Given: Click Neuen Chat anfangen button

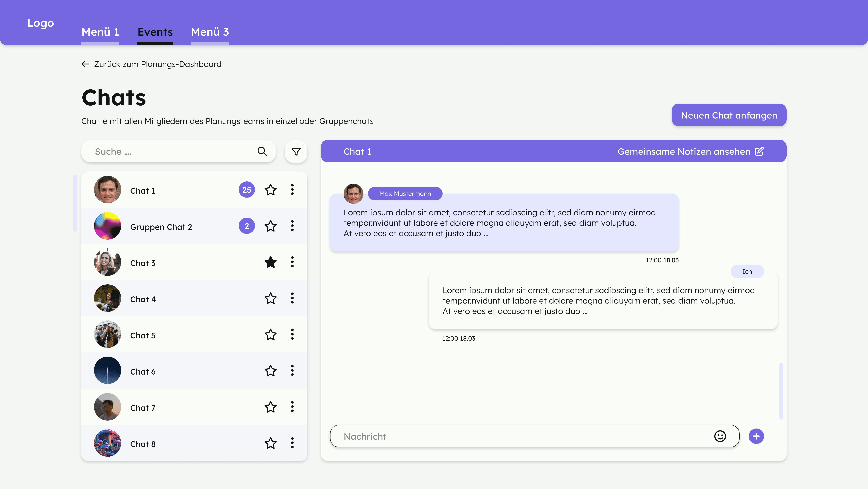Looking at the screenshot, I should click(x=729, y=115).
